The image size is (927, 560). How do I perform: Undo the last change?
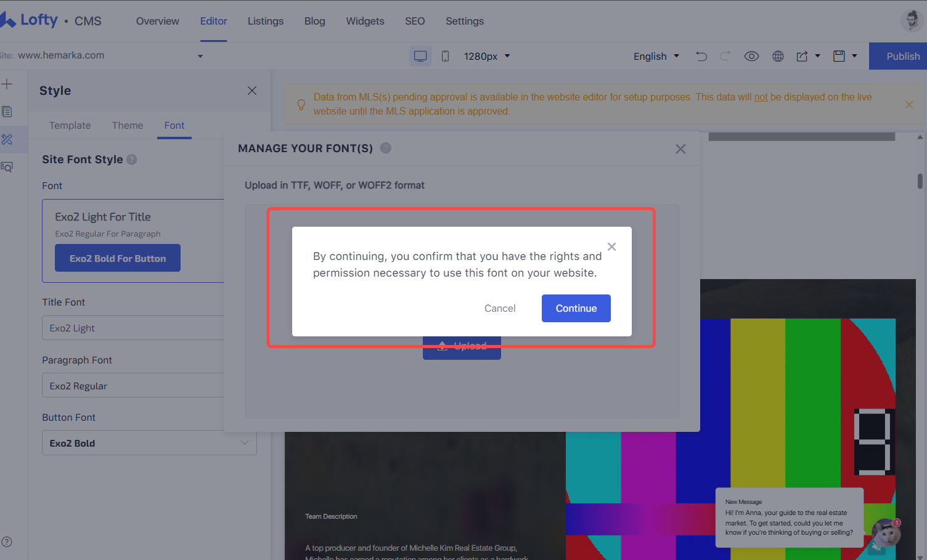(701, 56)
